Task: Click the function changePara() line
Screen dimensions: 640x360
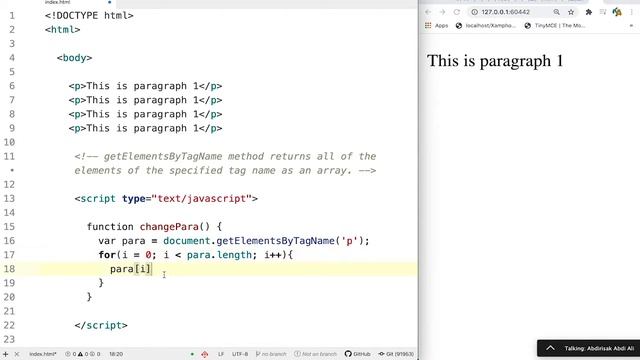Action: [x=154, y=227]
